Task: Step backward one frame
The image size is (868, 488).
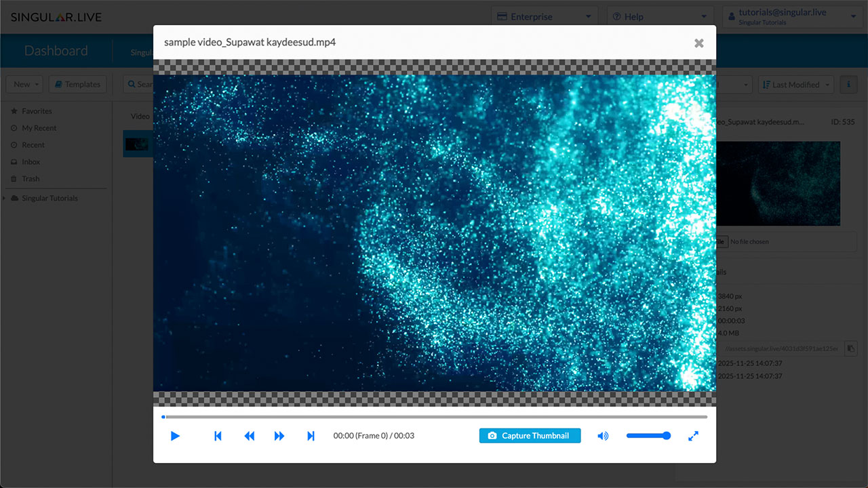Action: click(249, 436)
